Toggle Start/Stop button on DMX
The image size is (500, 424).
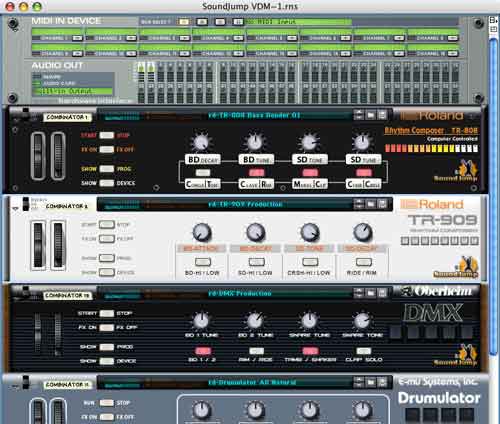(107, 313)
